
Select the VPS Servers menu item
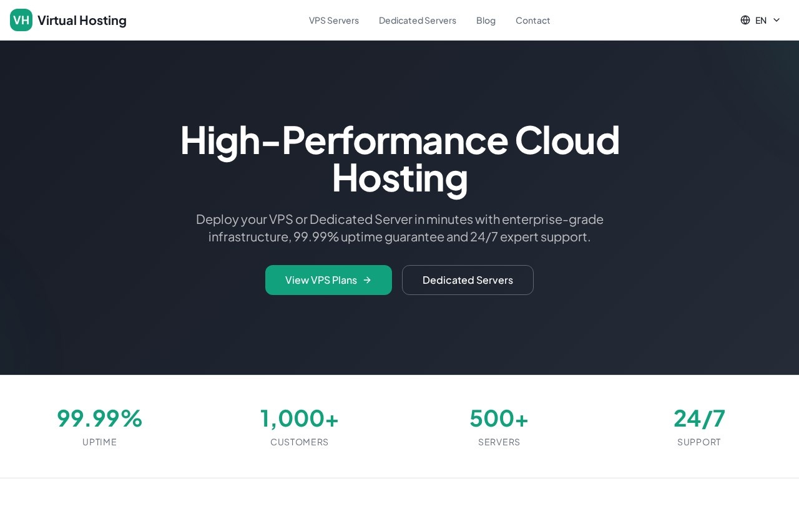tap(334, 20)
